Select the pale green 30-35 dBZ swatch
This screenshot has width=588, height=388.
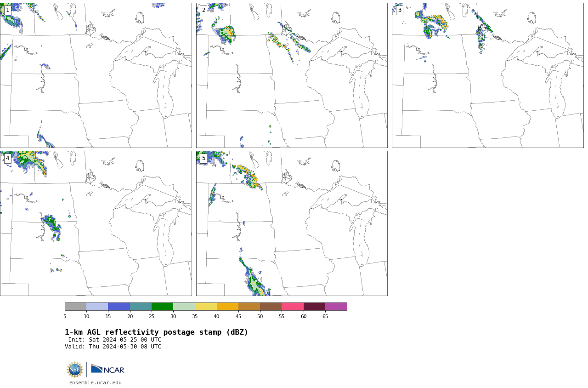(184, 307)
